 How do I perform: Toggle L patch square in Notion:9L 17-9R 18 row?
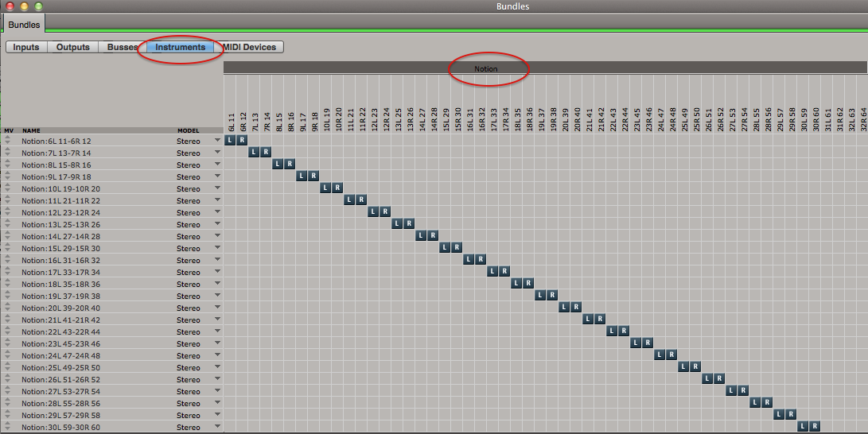point(302,176)
